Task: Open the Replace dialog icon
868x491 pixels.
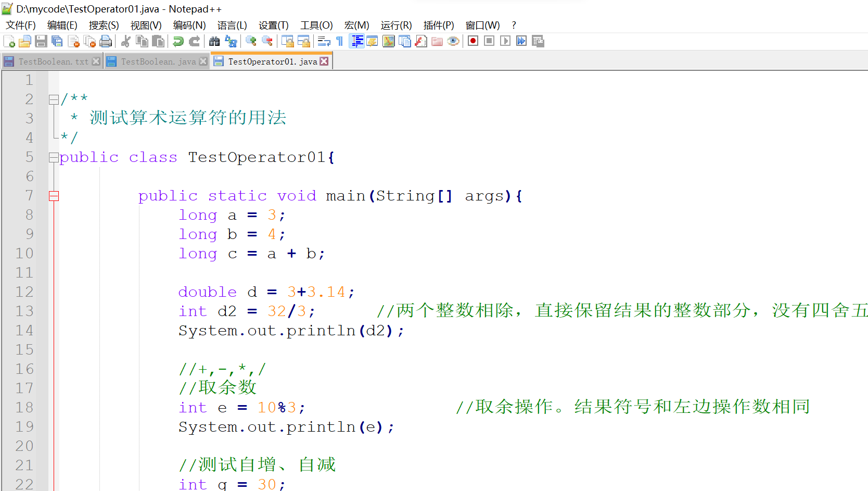Action: pyautogui.click(x=231, y=41)
